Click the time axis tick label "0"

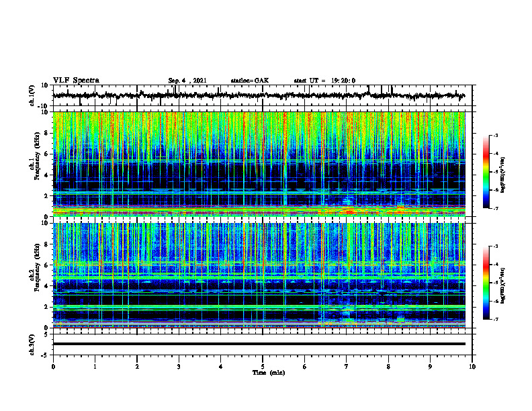[53, 367]
